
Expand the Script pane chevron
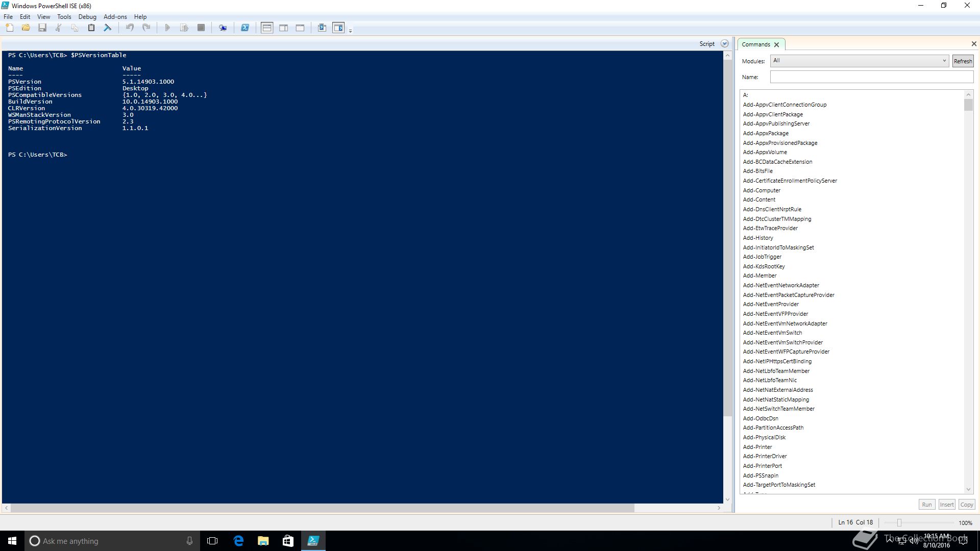pyautogui.click(x=724, y=44)
